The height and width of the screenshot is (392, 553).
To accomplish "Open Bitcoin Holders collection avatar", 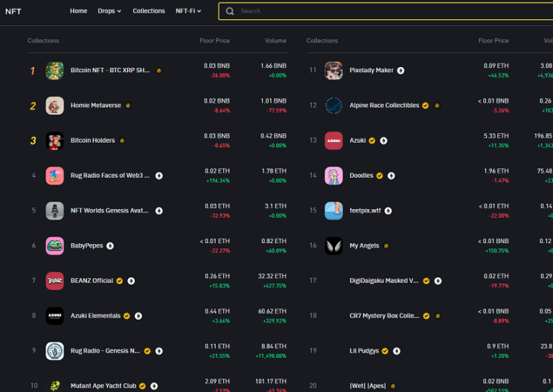I will click(54, 141).
